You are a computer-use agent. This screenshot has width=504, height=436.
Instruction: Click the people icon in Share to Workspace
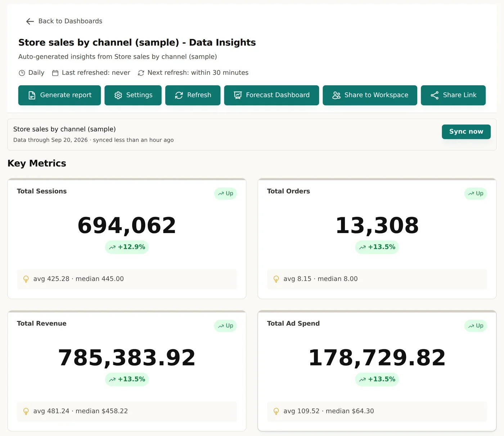pyautogui.click(x=337, y=95)
